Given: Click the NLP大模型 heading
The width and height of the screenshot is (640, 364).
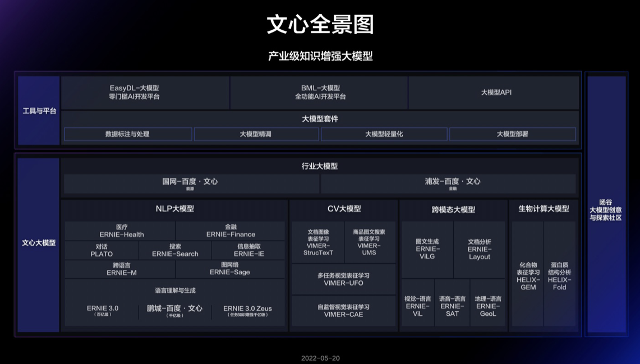Looking at the screenshot, I should click(x=174, y=209).
